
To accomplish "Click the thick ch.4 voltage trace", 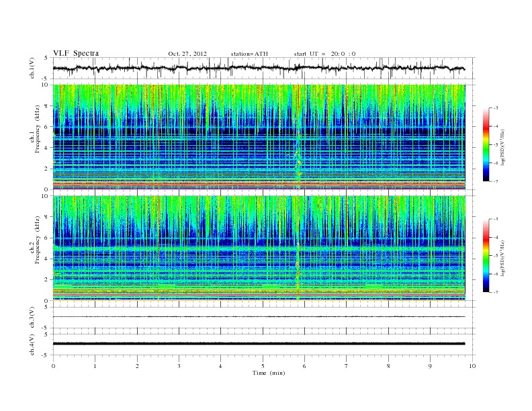I will (259, 344).
